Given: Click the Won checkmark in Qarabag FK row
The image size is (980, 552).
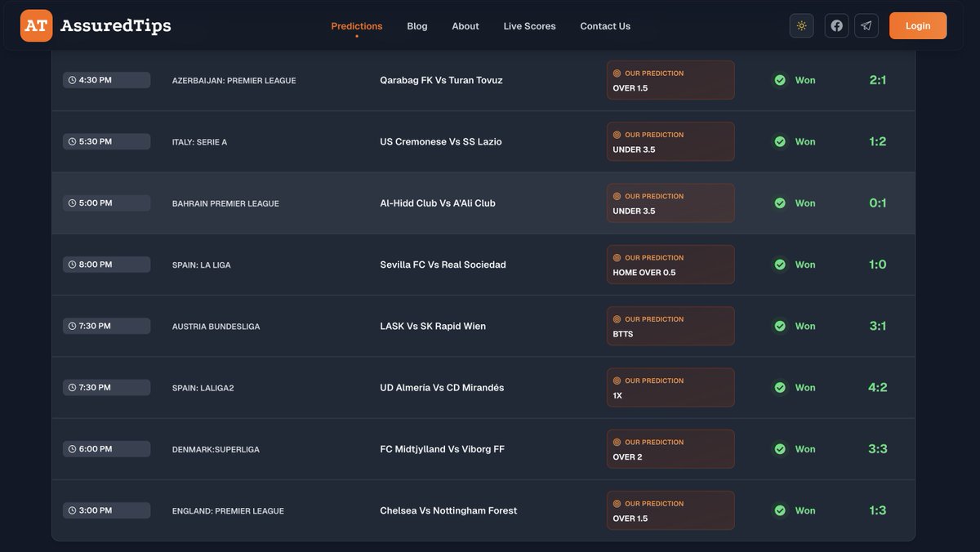Looking at the screenshot, I should click(780, 80).
